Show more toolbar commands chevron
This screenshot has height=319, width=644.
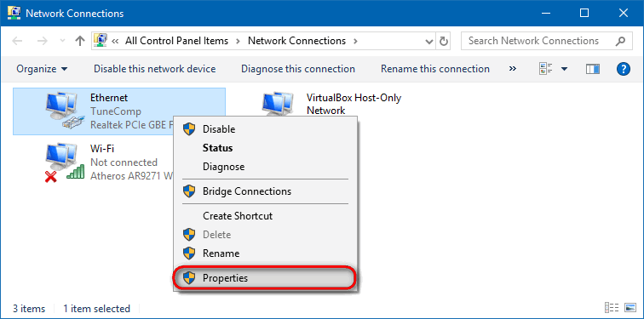pyautogui.click(x=513, y=68)
